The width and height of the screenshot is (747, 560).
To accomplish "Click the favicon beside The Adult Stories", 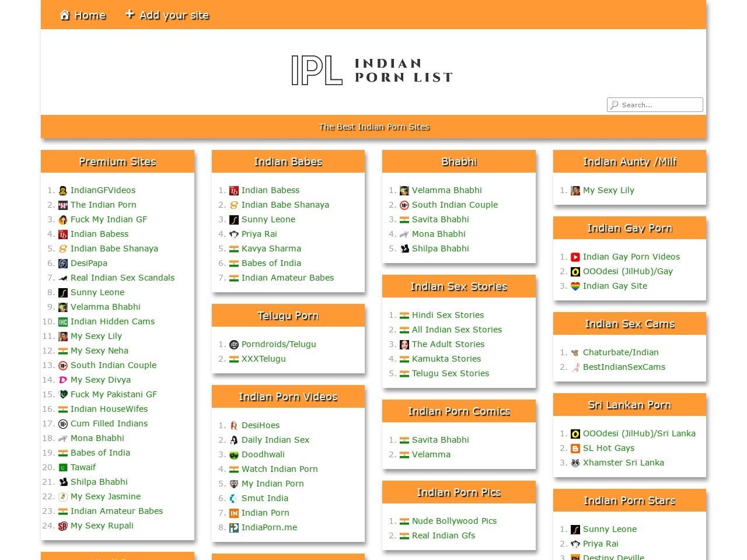I will click(404, 345).
